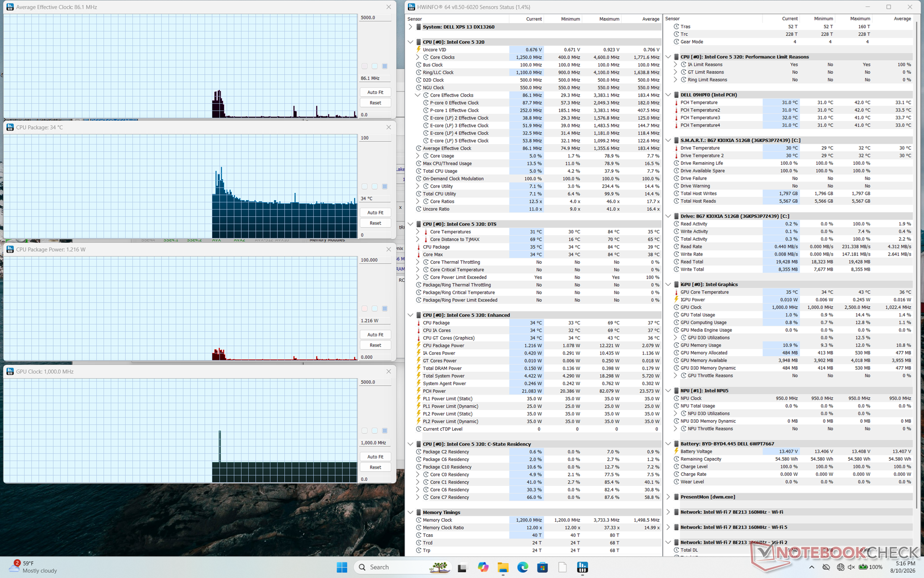Viewport: 924px width, 578px height.
Task: Click the muted volume tray icon
Action: [x=851, y=567]
